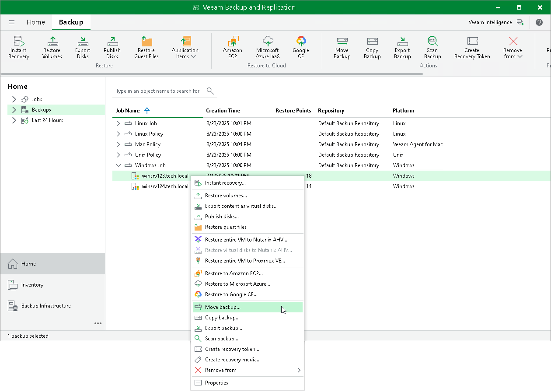Viewport: 551px width, 392px height.
Task: Select Jobs in the Home tree
Action: tap(37, 99)
